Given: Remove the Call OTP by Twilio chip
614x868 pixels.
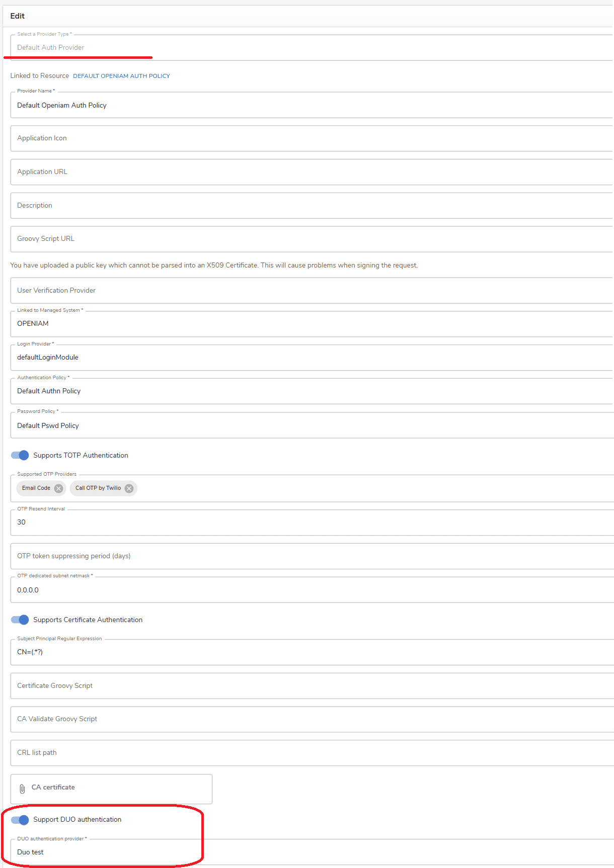Looking at the screenshot, I should pyautogui.click(x=129, y=488).
